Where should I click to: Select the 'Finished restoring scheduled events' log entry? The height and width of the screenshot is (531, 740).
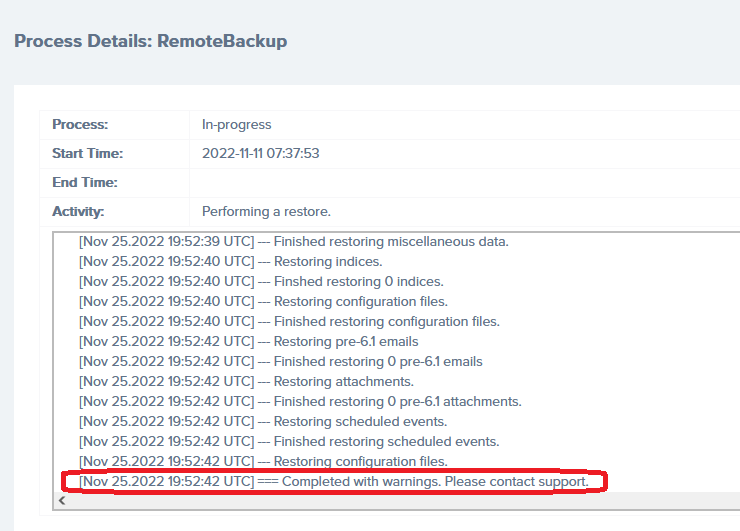click(x=289, y=441)
